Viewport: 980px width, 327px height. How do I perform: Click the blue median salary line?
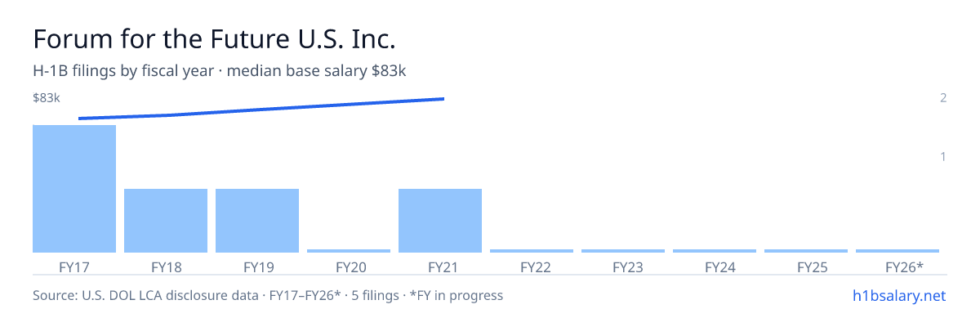(x=261, y=108)
